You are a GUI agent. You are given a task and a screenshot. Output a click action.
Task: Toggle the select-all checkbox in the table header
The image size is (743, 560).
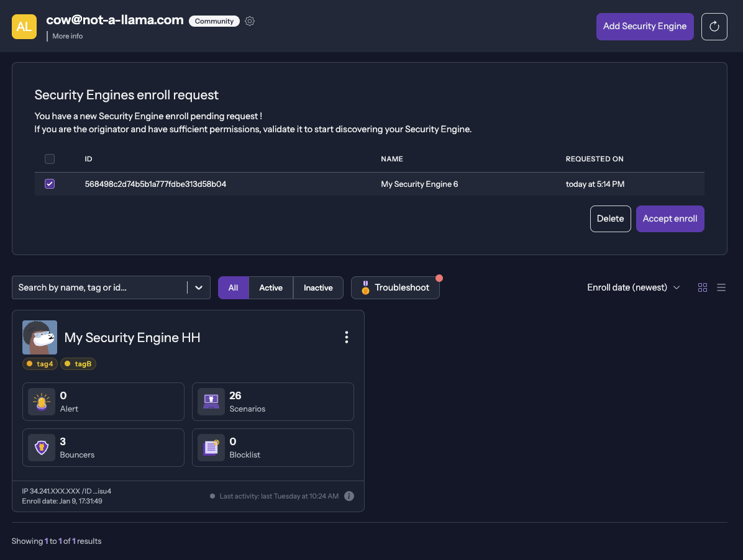(49, 159)
